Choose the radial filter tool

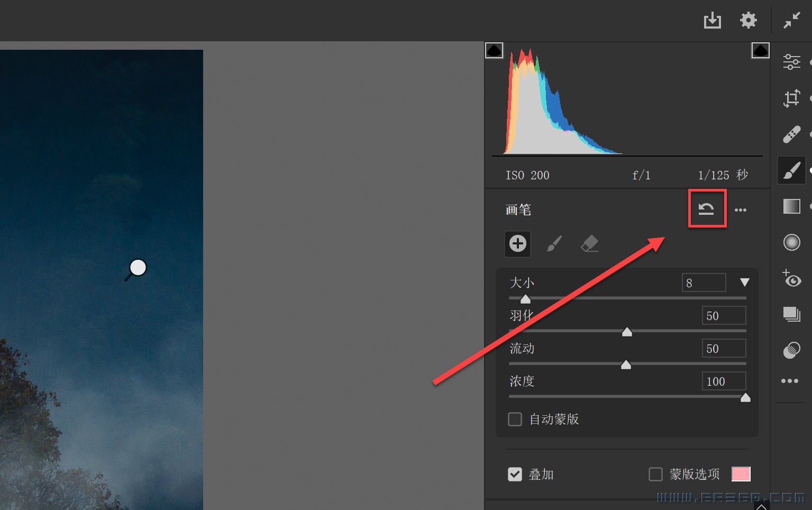pyautogui.click(x=791, y=242)
